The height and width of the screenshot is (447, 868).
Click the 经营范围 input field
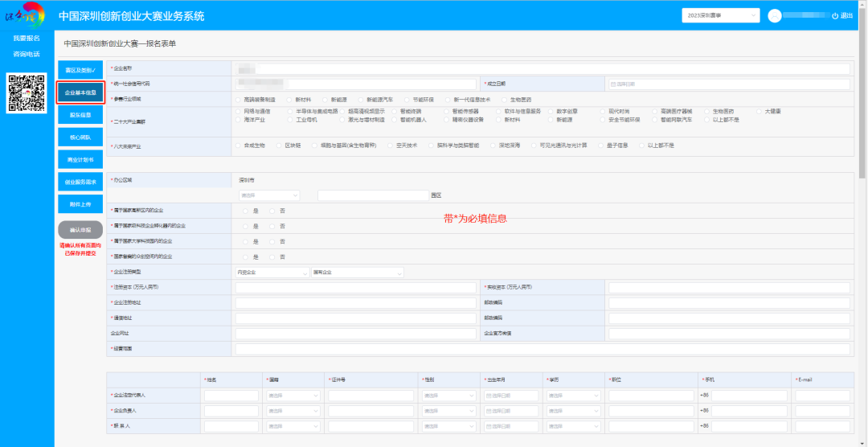(x=542, y=350)
